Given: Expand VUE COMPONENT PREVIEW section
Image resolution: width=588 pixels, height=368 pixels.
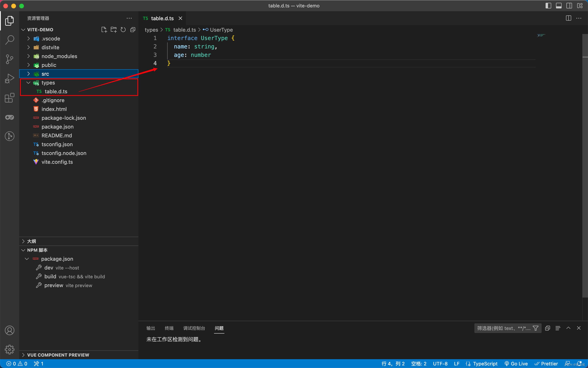Looking at the screenshot, I should [x=79, y=355].
